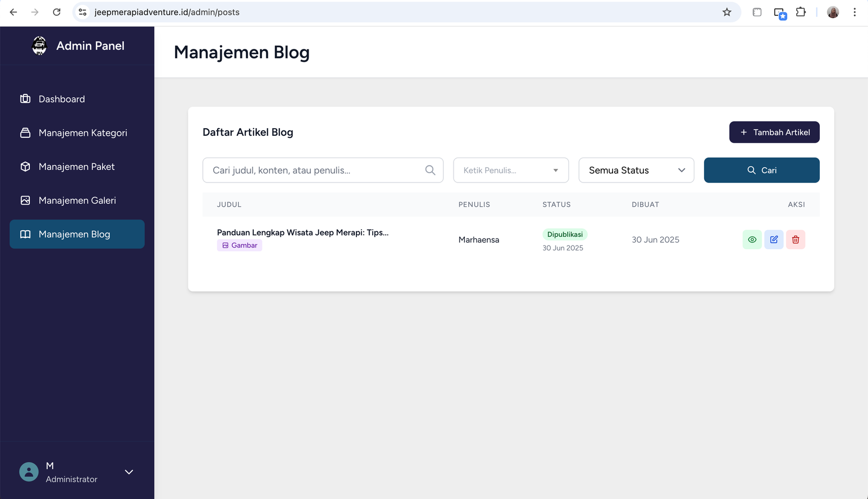Expand the Administrator user menu chevron
The image size is (868, 499).
129,472
